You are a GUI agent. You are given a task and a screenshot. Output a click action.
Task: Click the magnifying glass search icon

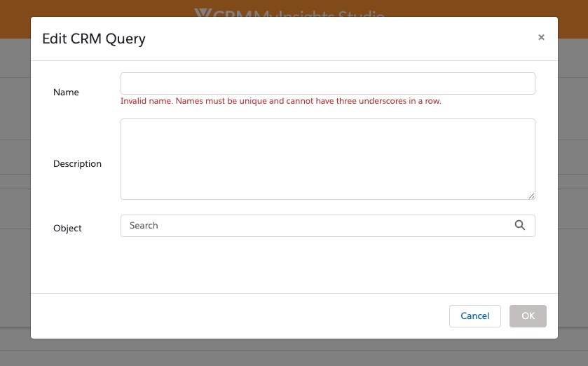pos(519,225)
